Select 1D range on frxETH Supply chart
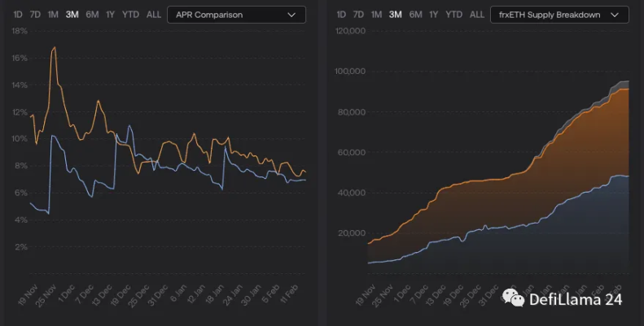The height and width of the screenshot is (326, 644). click(x=340, y=15)
